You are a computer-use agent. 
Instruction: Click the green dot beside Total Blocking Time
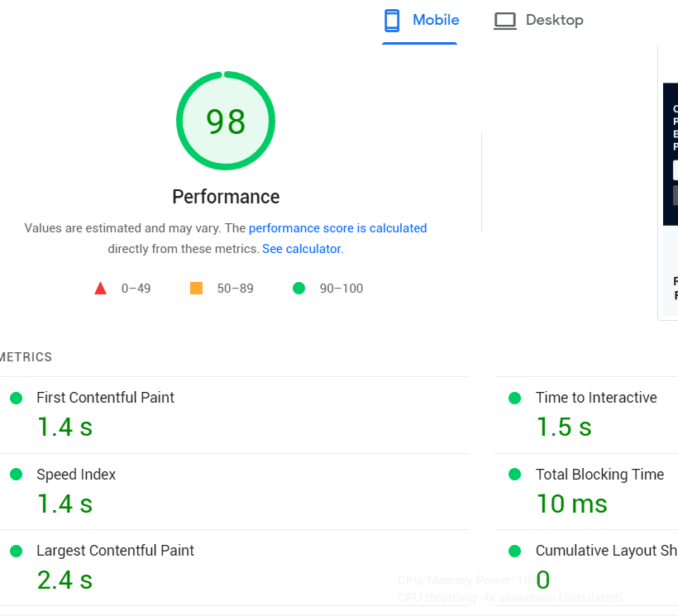coord(513,475)
